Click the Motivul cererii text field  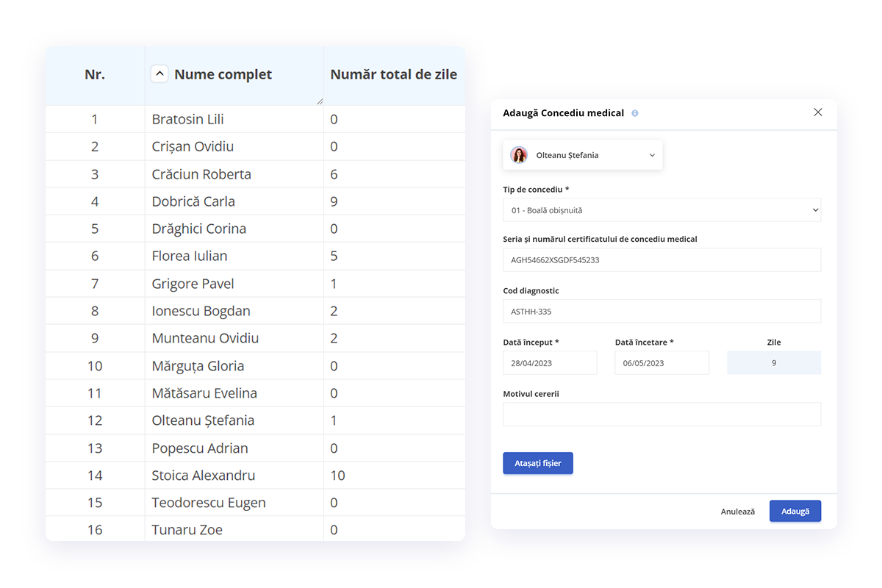pos(662,415)
